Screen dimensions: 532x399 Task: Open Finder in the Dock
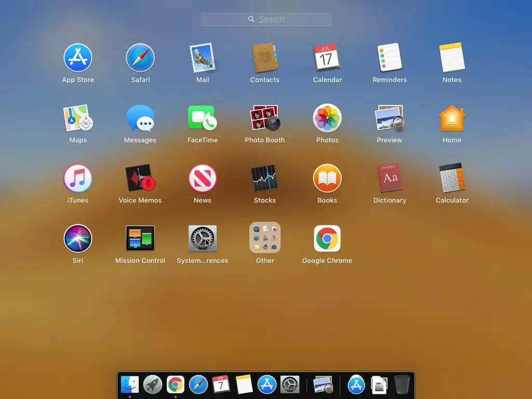click(x=130, y=385)
